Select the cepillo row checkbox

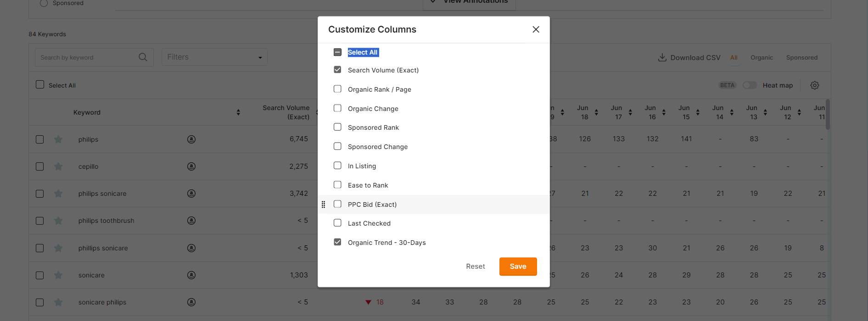40,166
